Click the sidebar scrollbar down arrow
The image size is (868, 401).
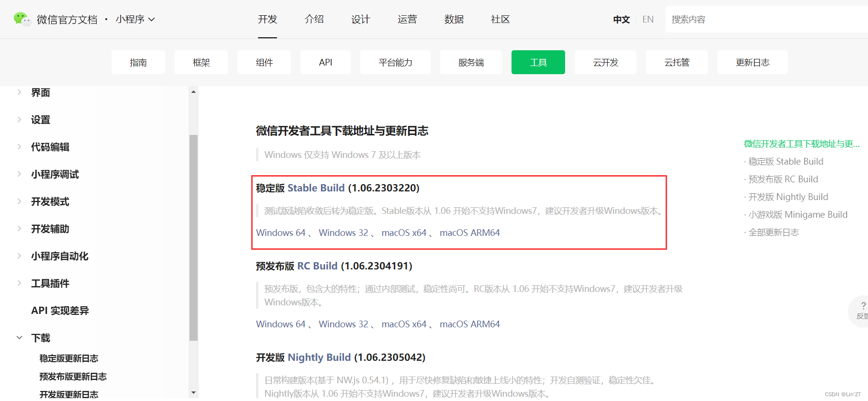click(193, 392)
